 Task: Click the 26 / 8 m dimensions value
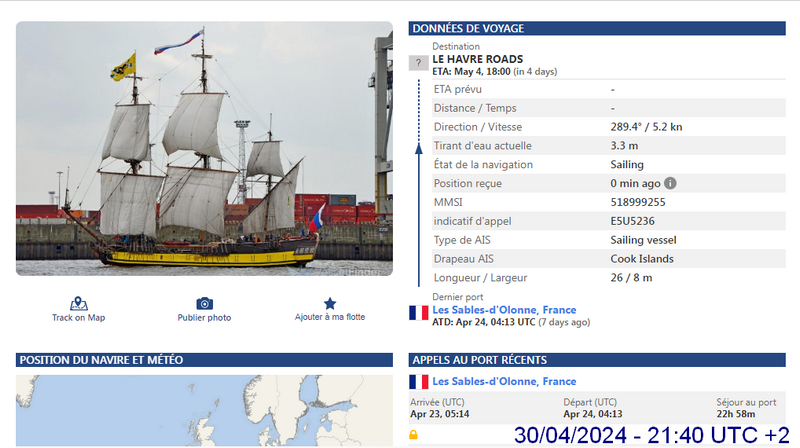coord(631,278)
